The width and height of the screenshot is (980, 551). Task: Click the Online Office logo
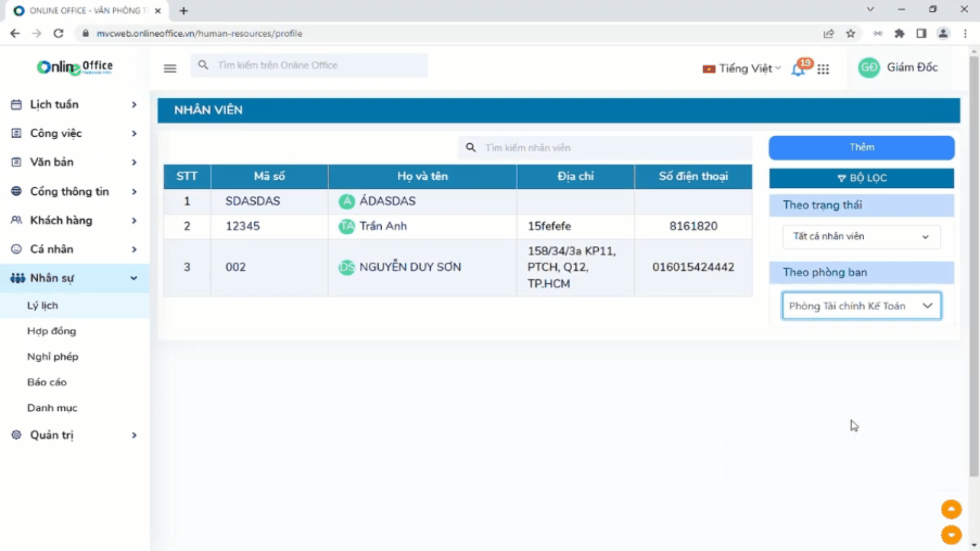[x=75, y=67]
